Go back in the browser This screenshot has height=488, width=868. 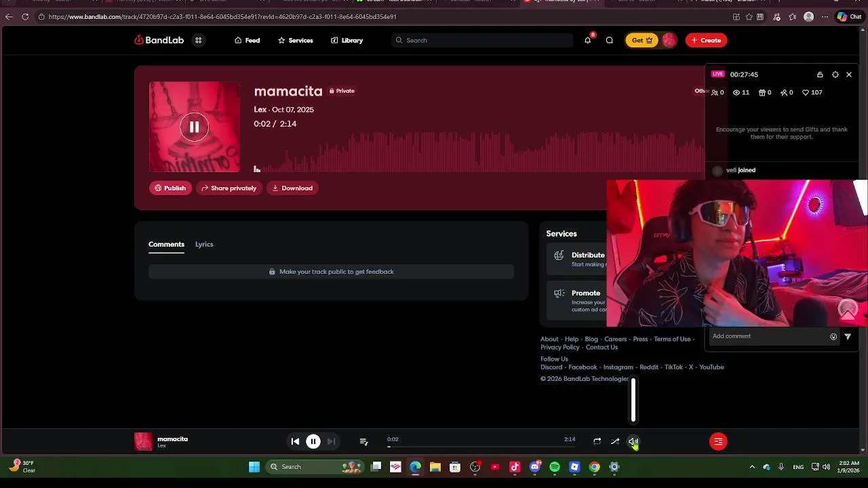coord(9,16)
